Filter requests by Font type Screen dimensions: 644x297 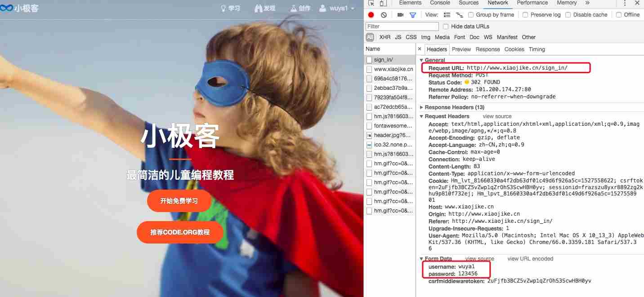(x=460, y=37)
